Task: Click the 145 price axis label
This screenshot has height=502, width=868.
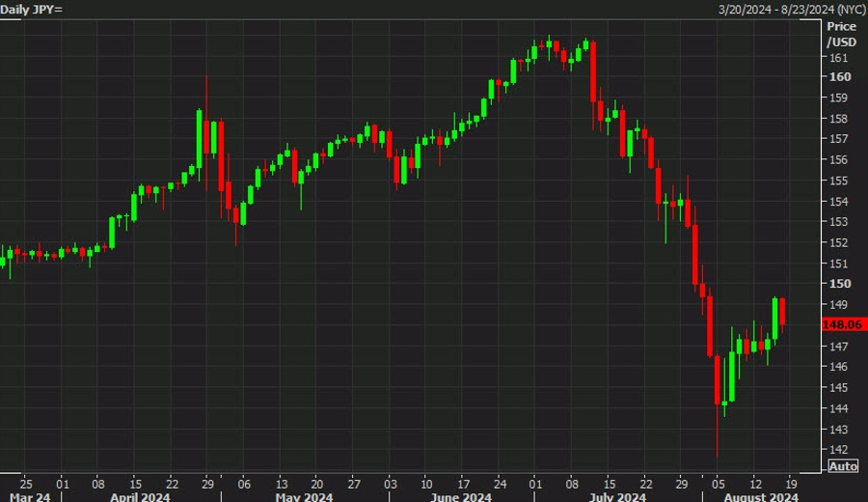Action: (838, 387)
